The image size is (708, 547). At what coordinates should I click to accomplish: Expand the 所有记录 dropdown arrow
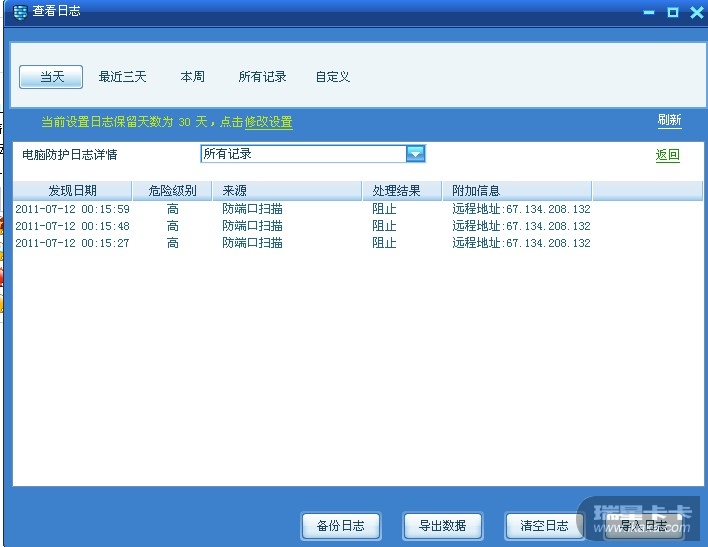415,154
